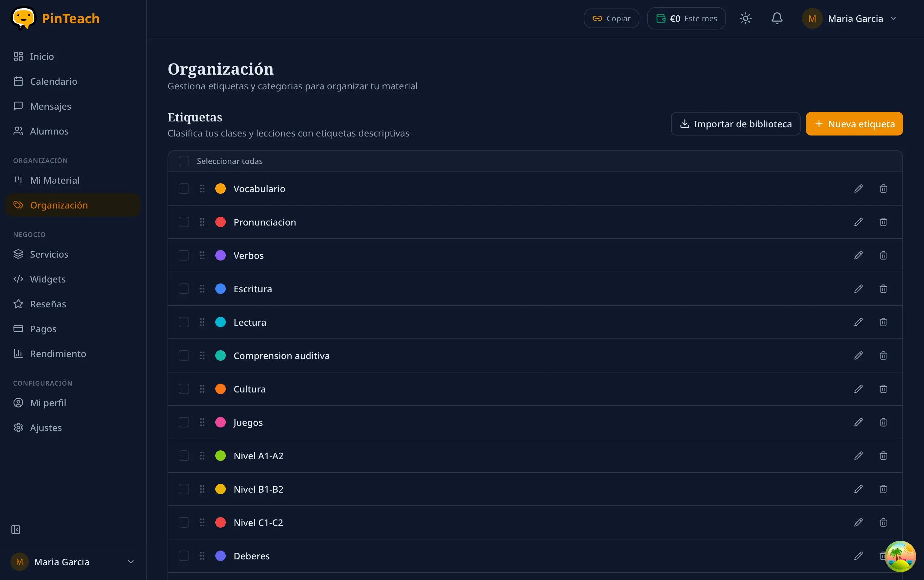This screenshot has height=580, width=924.
Task: Check the Seleccionar todas checkbox
Action: pyautogui.click(x=184, y=161)
